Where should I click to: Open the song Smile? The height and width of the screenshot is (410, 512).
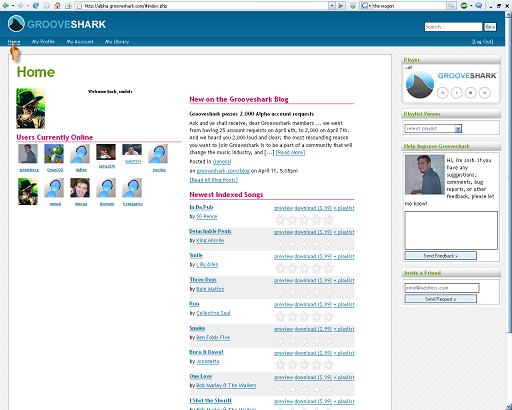click(196, 255)
